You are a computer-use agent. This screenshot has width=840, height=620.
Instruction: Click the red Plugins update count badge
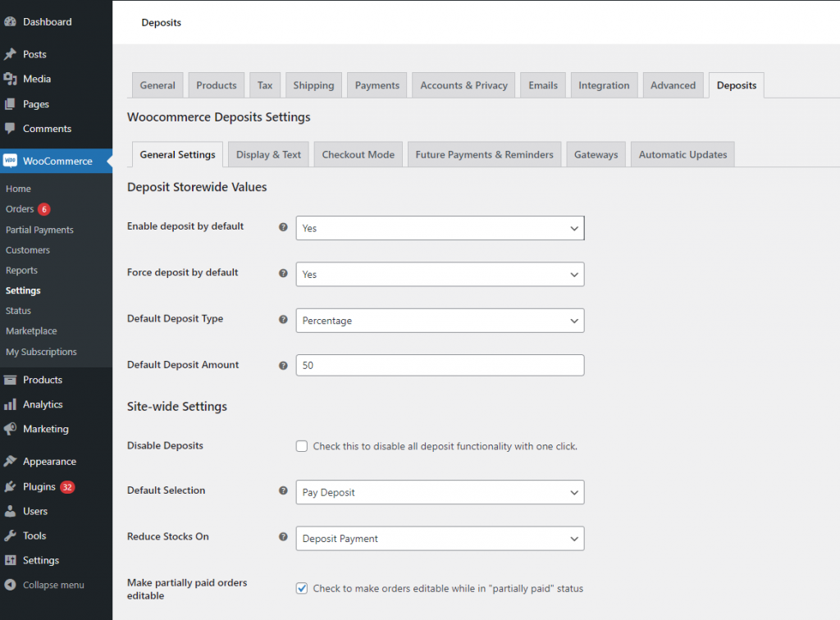tap(67, 487)
